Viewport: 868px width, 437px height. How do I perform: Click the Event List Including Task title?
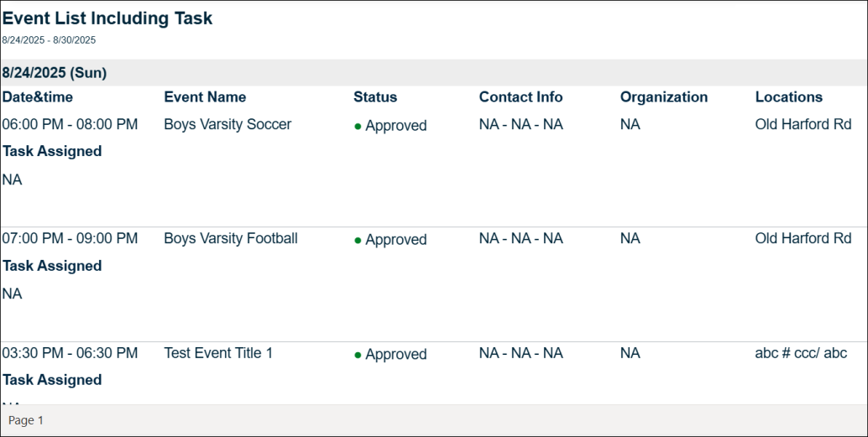point(107,18)
